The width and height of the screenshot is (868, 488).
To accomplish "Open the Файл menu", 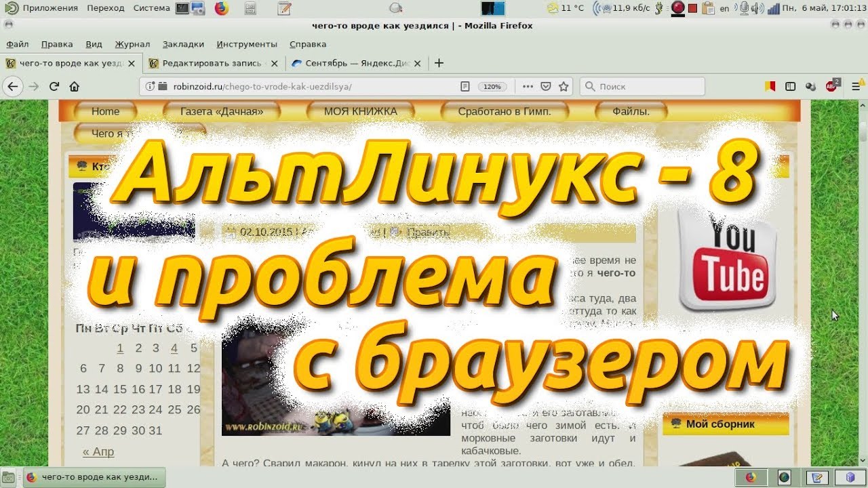I will click(18, 44).
